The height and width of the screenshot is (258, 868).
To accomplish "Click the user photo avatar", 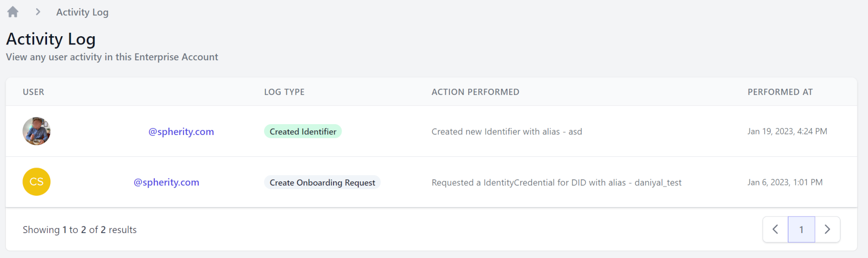I will tap(36, 131).
